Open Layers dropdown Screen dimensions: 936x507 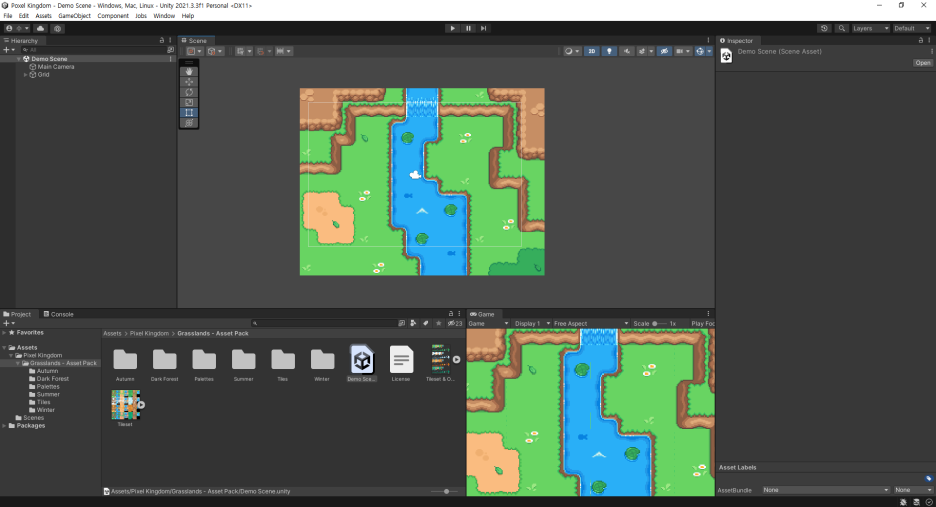click(x=871, y=28)
